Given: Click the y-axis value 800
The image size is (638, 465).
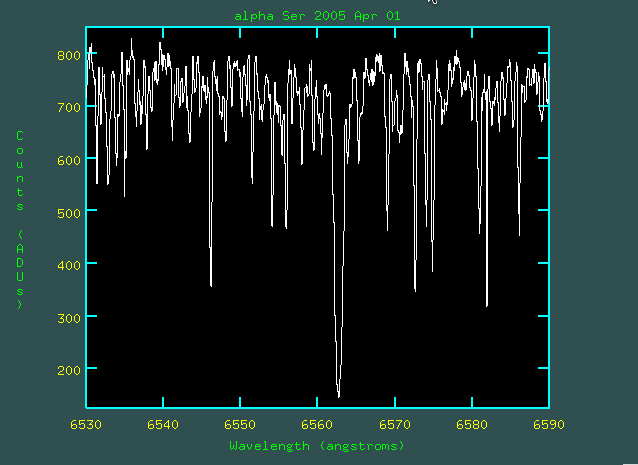Looking at the screenshot, I should click(69, 56).
